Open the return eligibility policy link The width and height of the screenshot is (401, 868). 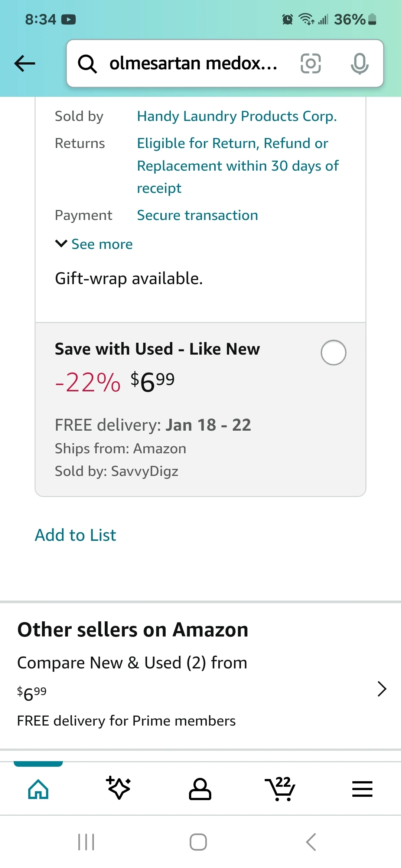pos(238,165)
